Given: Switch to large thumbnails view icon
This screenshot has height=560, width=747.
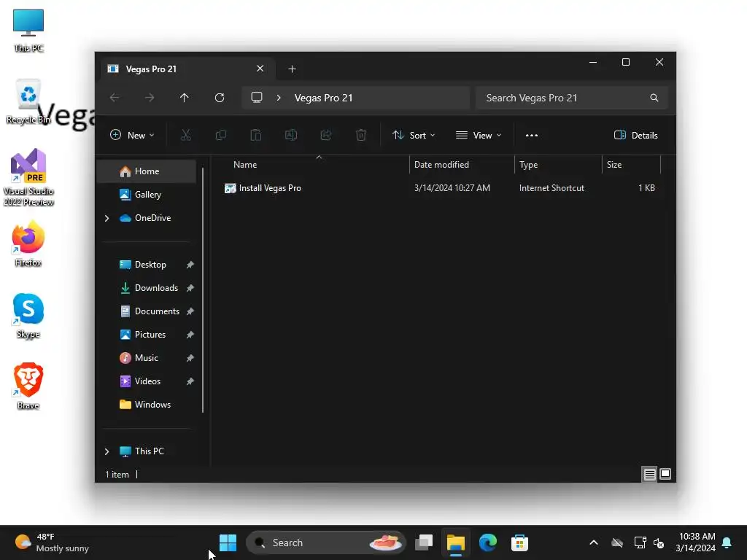Looking at the screenshot, I should pyautogui.click(x=665, y=474).
